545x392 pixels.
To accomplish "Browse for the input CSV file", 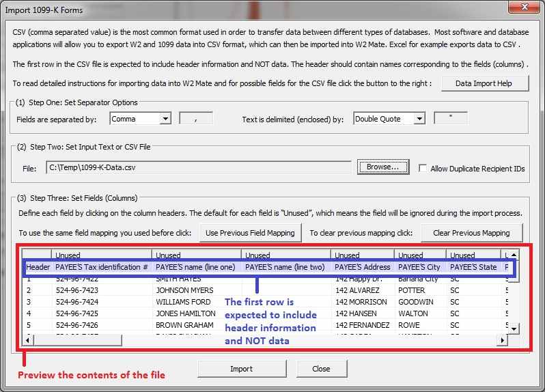I will click(383, 167).
